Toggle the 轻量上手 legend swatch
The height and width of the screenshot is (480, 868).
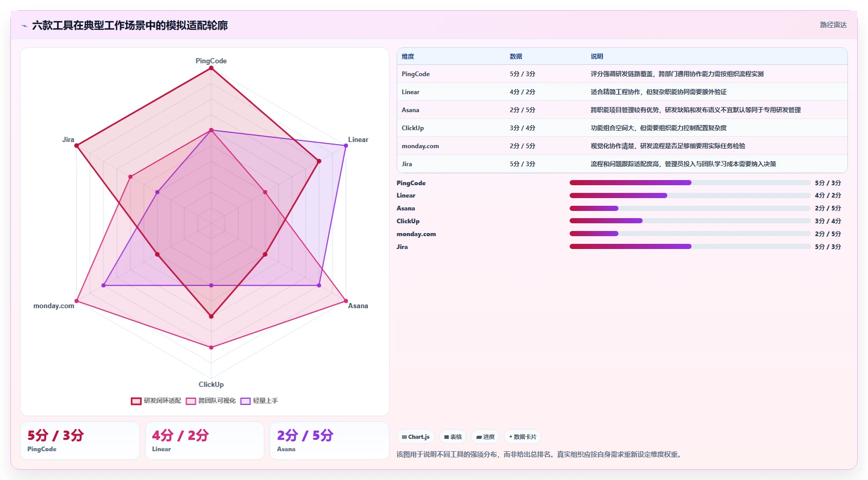pyautogui.click(x=245, y=401)
